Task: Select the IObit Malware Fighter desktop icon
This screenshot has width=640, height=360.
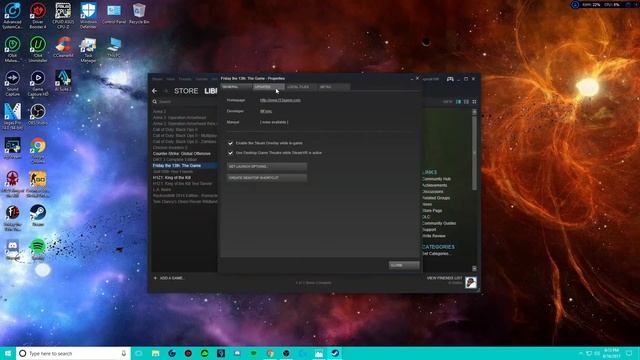Action: 12,49
